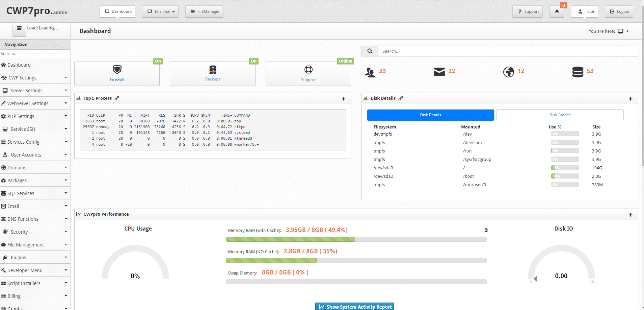Open the FileManager button
This screenshot has height=310, width=644.
(204, 11)
